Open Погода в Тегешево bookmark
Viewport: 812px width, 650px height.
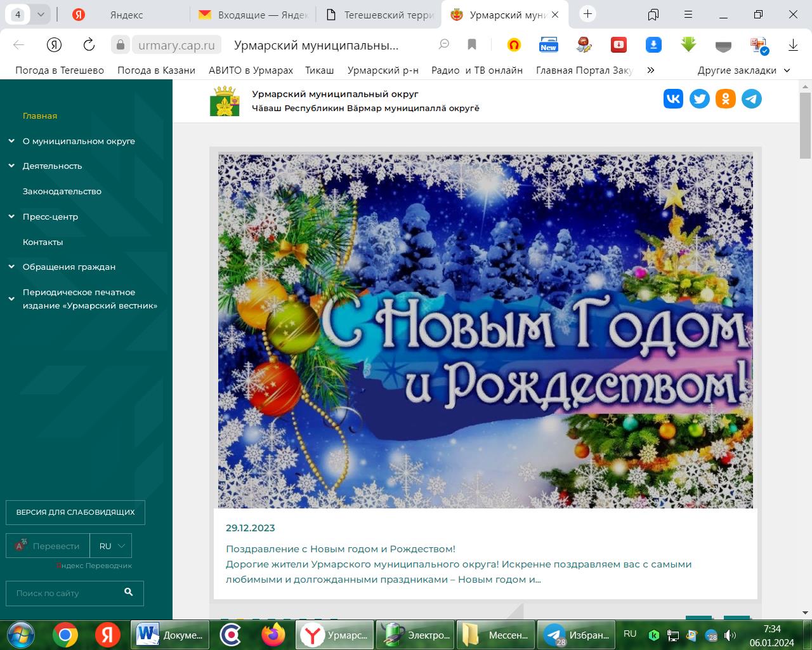point(60,70)
